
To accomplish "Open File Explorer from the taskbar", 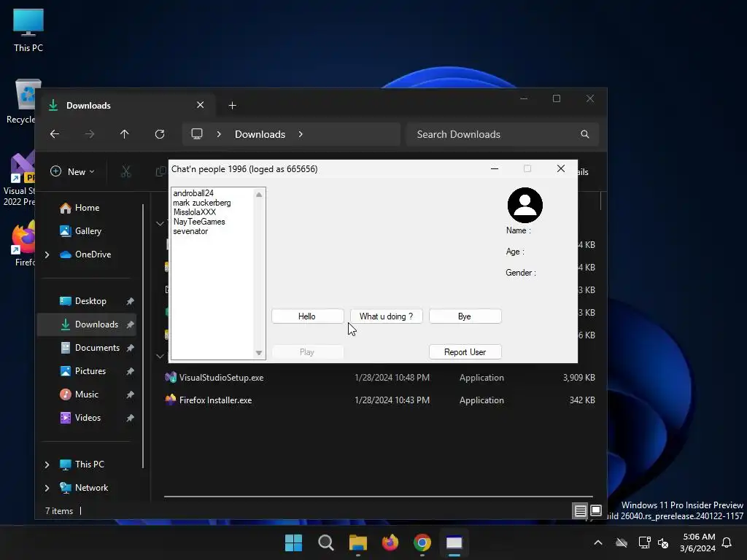I will 357,542.
